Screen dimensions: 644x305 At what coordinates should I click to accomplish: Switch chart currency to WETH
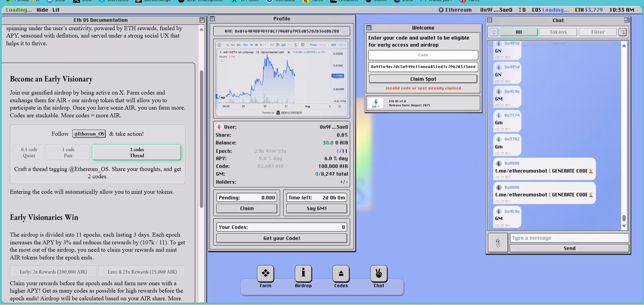(x=343, y=45)
